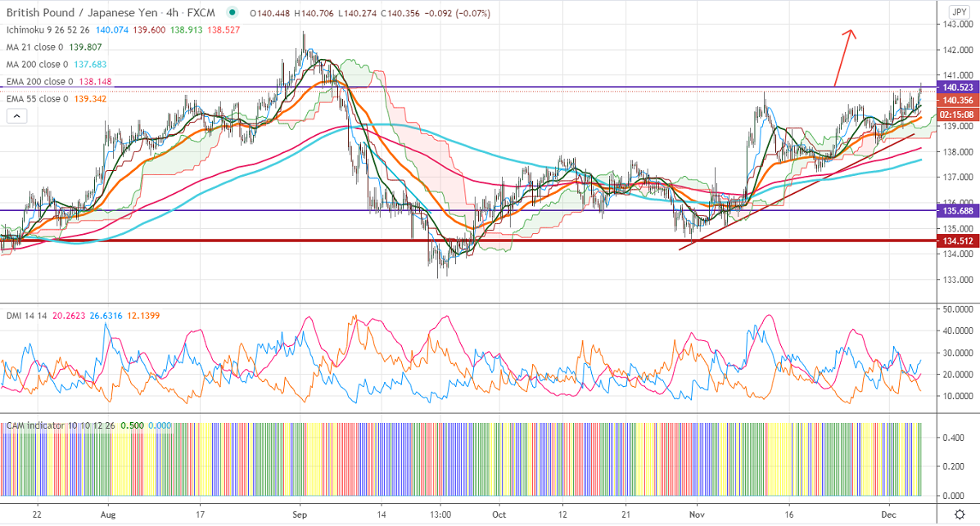Viewport: 980px width, 526px height.
Task: Click the 143.000 price scale level
Action: 958,25
